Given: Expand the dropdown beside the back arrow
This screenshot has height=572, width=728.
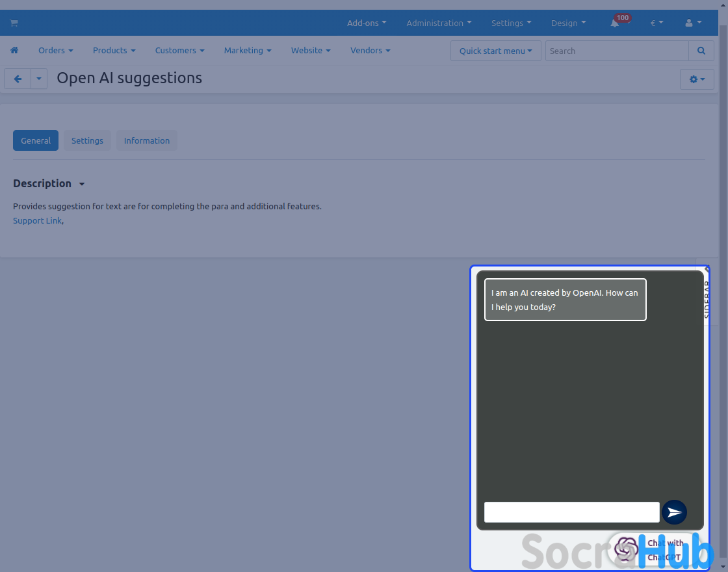Looking at the screenshot, I should (x=39, y=79).
